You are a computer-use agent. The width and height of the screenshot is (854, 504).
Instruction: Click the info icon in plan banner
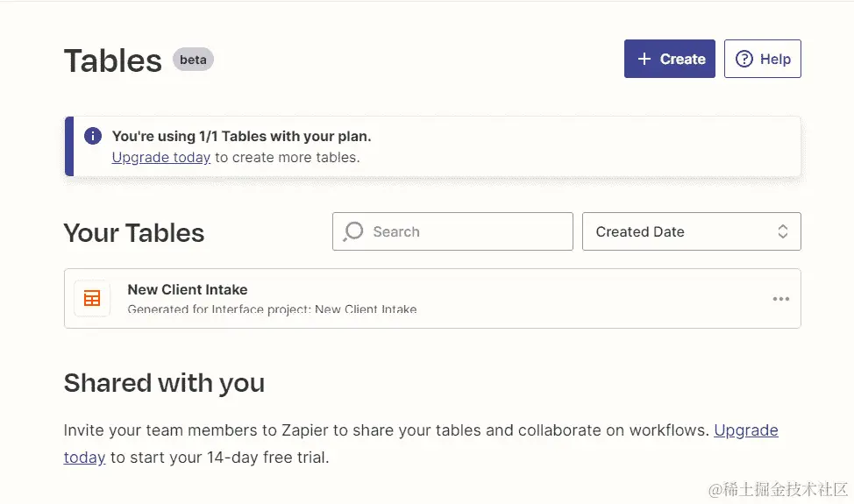[93, 136]
